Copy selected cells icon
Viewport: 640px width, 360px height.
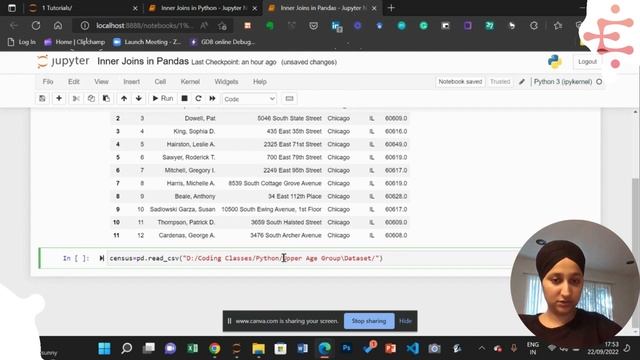[91, 98]
